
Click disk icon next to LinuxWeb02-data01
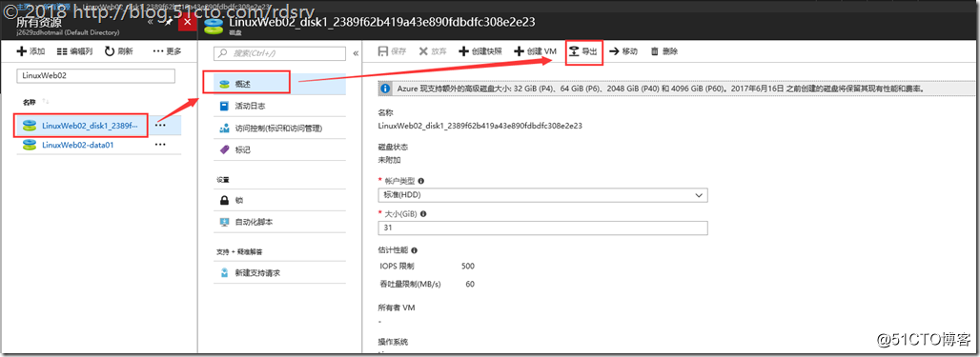30,145
